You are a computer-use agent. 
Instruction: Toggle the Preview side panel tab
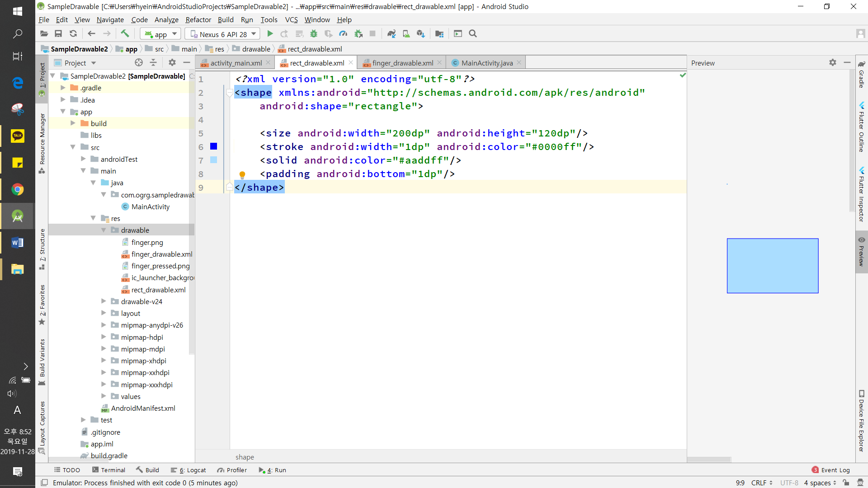pyautogui.click(x=862, y=252)
